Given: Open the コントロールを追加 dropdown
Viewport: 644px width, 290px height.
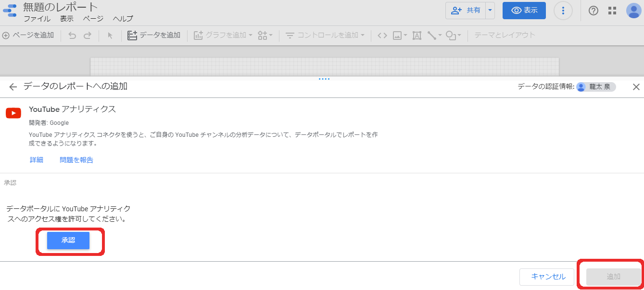Looking at the screenshot, I should pyautogui.click(x=325, y=35).
